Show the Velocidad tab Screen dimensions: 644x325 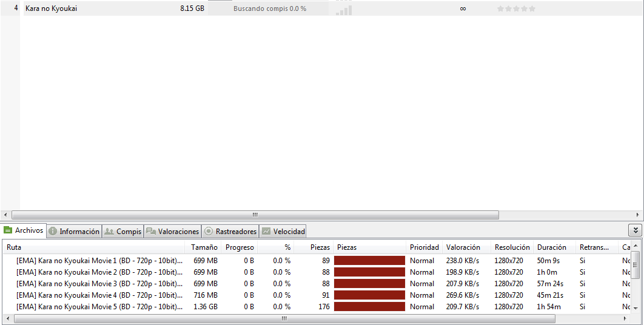click(283, 232)
